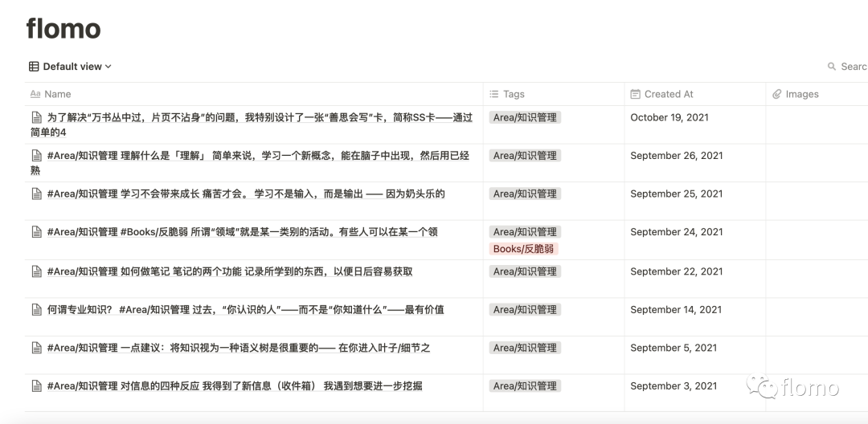Click the flomo page title
The width and height of the screenshot is (868, 424).
pos(63,27)
